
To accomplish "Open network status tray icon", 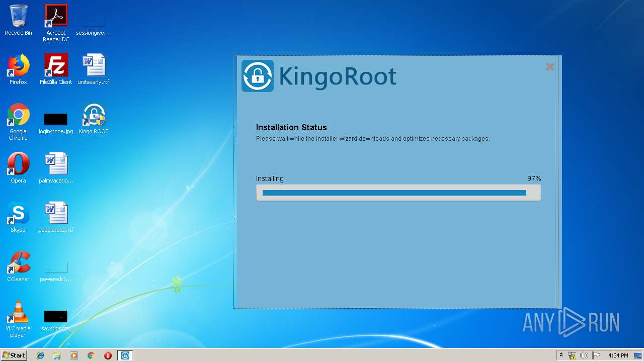I will click(x=572, y=355).
